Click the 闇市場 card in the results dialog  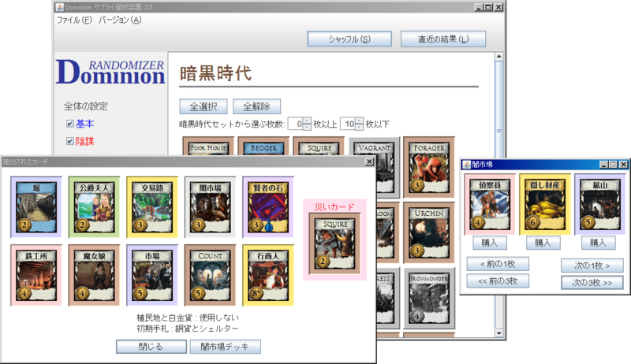coord(210,206)
